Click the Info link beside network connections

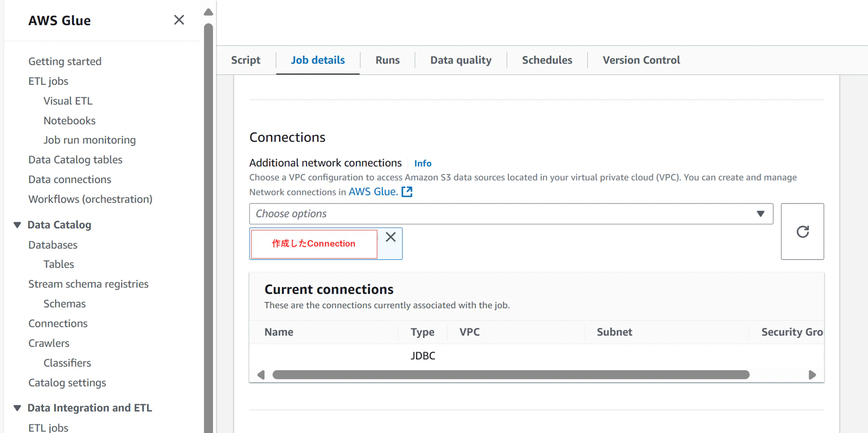click(x=423, y=163)
